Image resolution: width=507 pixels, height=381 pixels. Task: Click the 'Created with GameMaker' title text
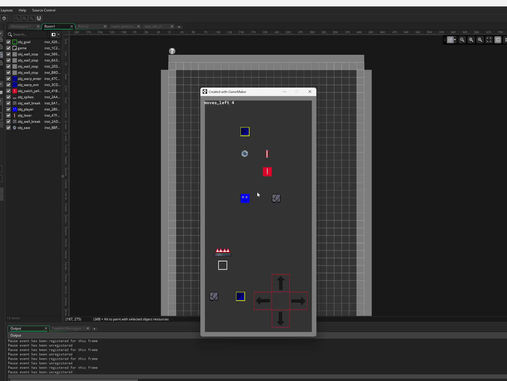click(x=227, y=91)
